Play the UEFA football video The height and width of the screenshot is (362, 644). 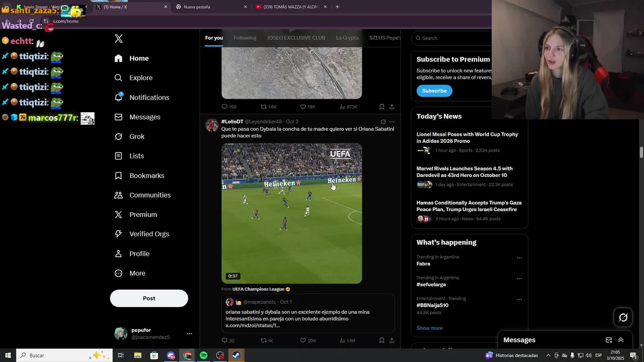(x=291, y=213)
